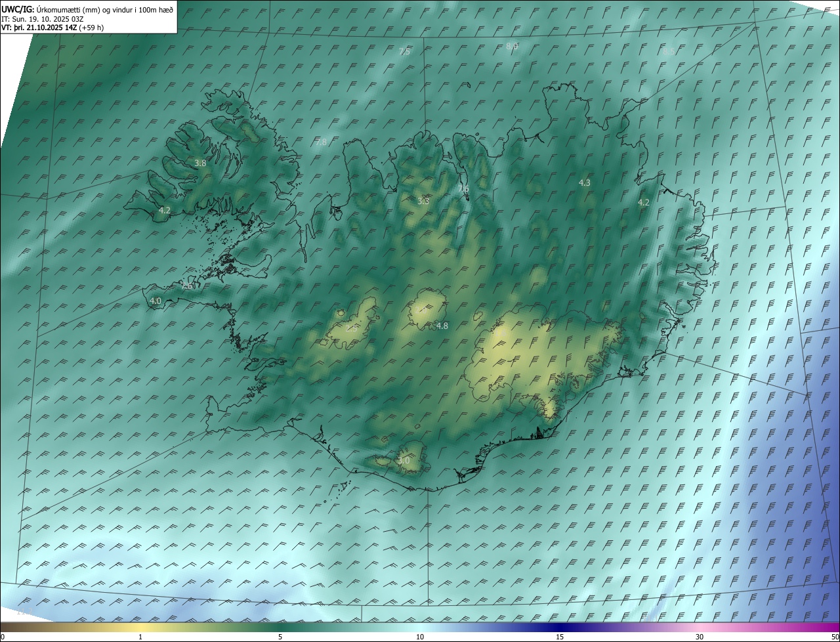Click the 2.5 value on Langjökull glacier
Screen dimensions: 840x642
351,328
